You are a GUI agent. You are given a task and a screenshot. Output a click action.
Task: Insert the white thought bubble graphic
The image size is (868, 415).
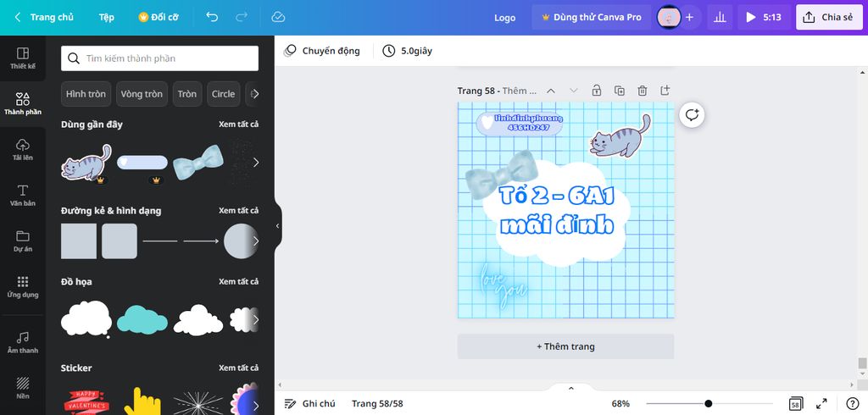(x=86, y=319)
